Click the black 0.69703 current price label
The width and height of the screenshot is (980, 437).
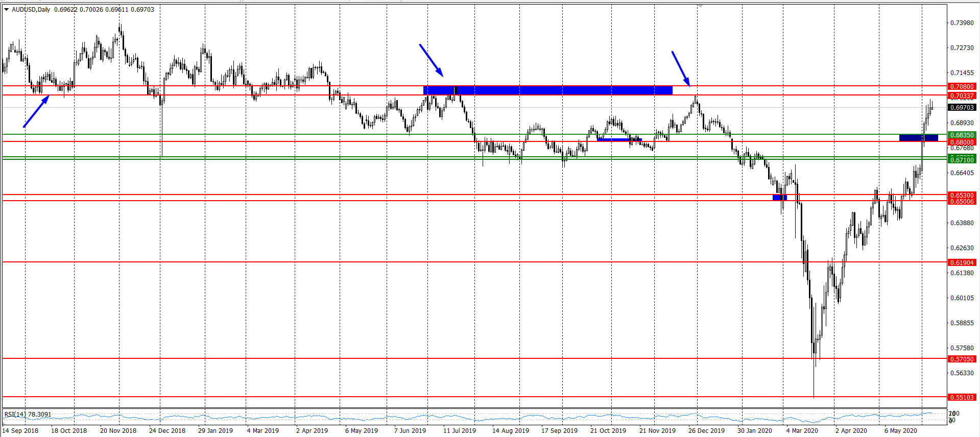coord(962,108)
